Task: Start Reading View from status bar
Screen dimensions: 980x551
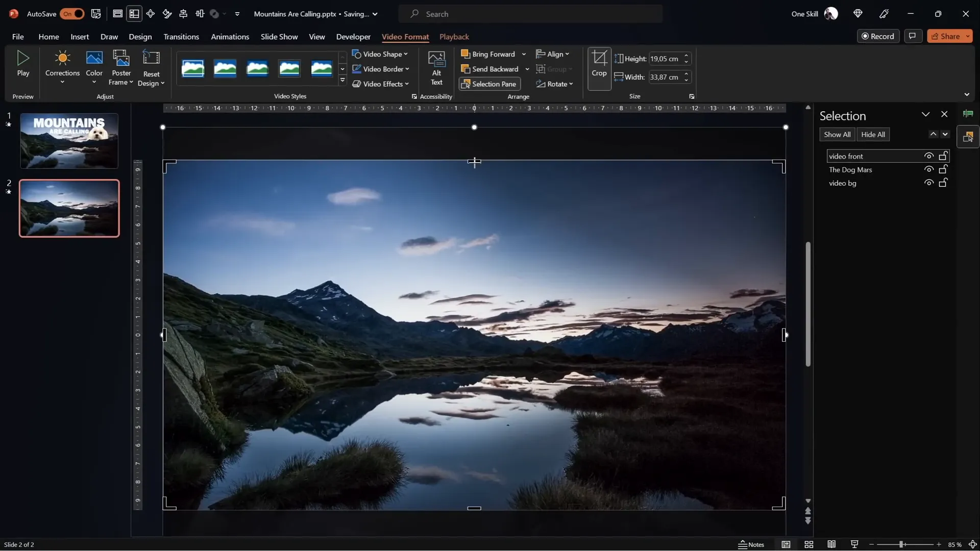Action: coord(831,544)
